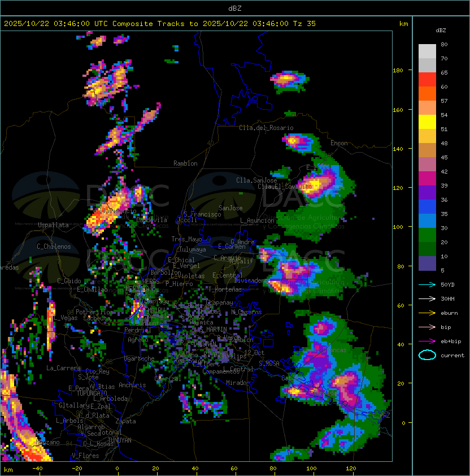Image resolution: width=470 pixels, height=476 pixels.
Task: Click the pink bip arrow legend icon
Action: [427, 327]
